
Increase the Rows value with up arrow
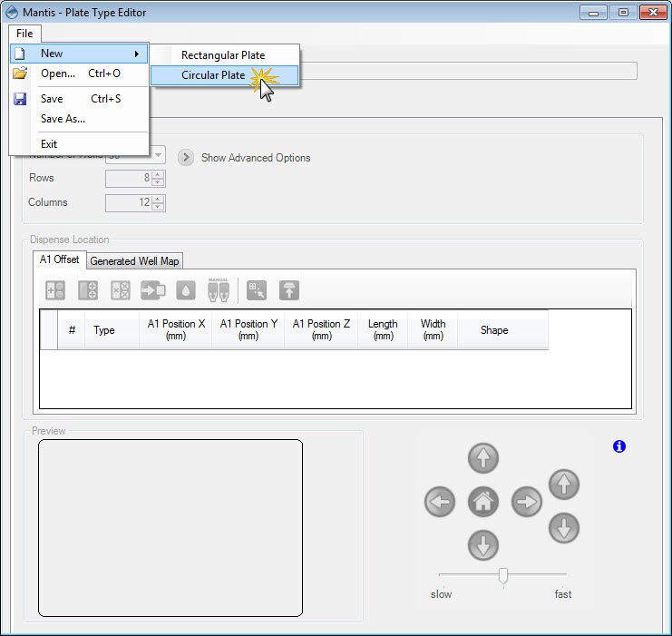click(x=158, y=175)
